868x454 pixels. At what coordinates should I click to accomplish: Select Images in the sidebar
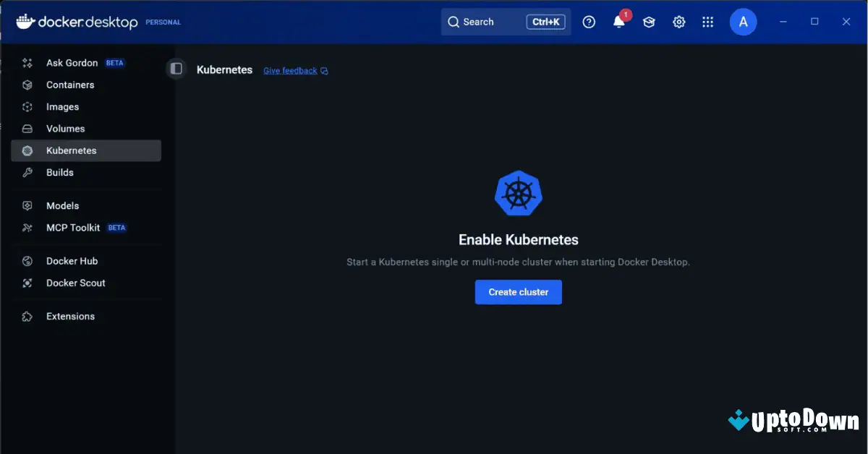62,106
